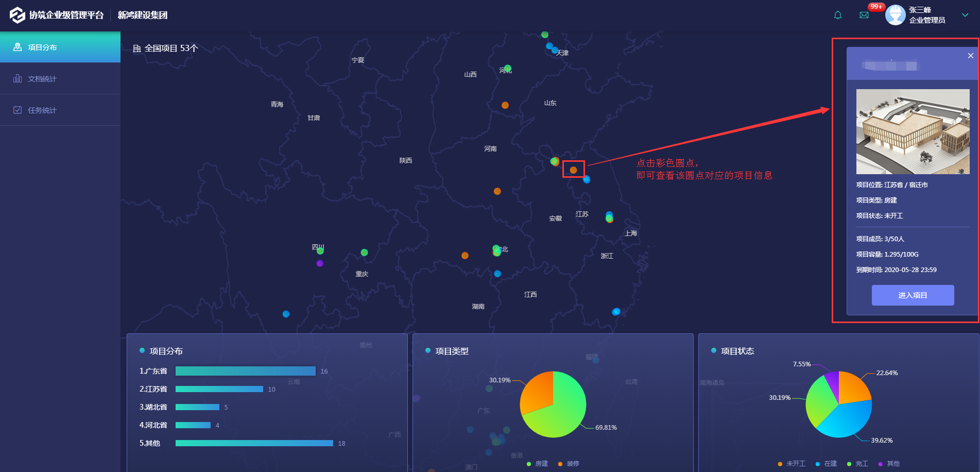
Task: Toggle the 在建 status legend item
Action: click(x=826, y=464)
